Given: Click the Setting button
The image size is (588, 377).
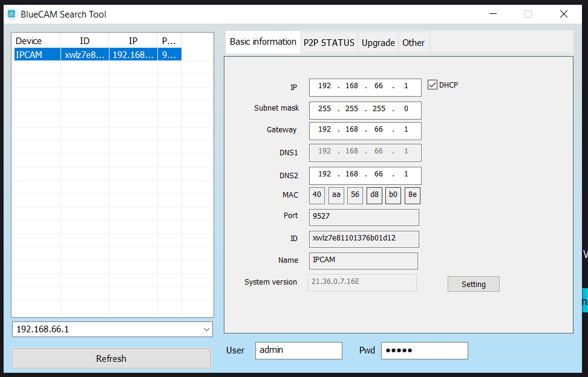Looking at the screenshot, I should (474, 284).
